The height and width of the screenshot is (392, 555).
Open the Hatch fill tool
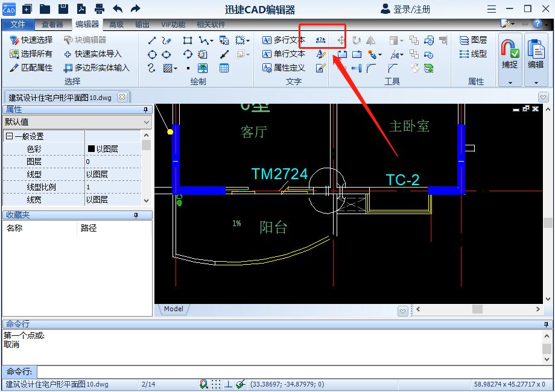pos(167,68)
